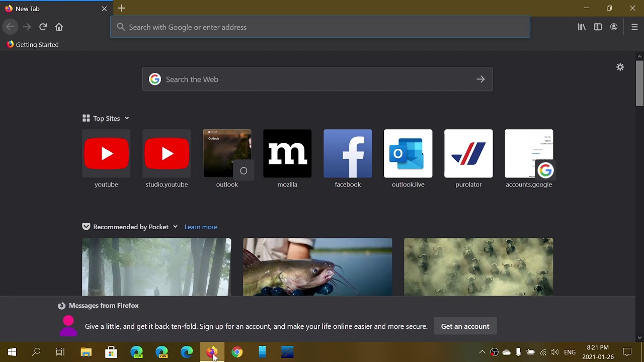This screenshot has width=644, height=362.
Task: Click the Get an account button
Action: pyautogui.click(x=465, y=326)
